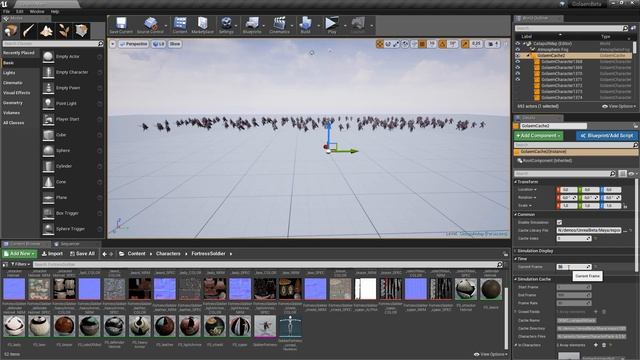Click the Add Component button
The width and height of the screenshot is (640, 360).
[x=538, y=136]
